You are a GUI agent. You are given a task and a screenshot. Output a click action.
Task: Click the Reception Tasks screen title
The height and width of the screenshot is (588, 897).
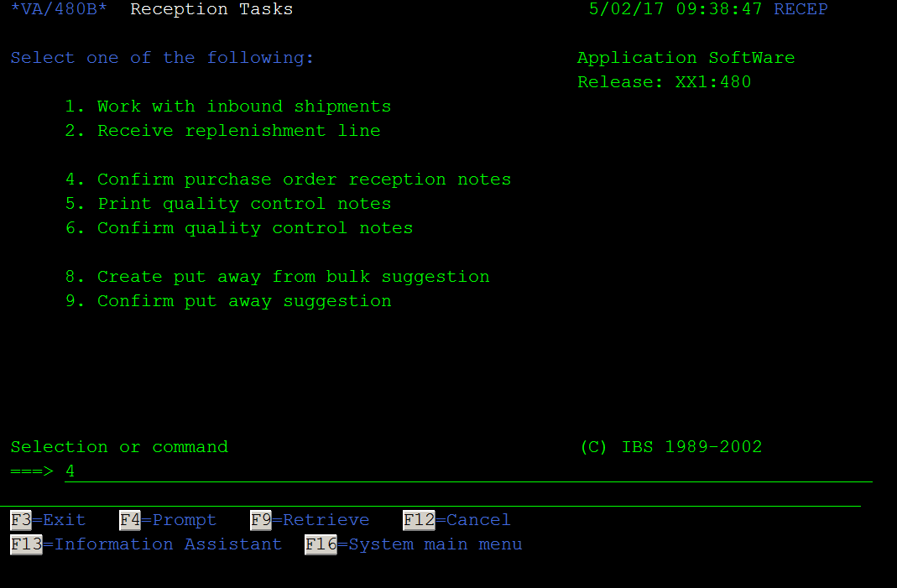211,9
